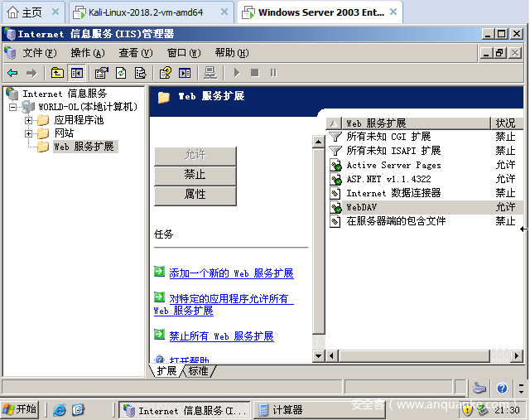The width and height of the screenshot is (530, 420).
Task: Click the Back arrow toolbar icon
Action: click(x=12, y=73)
